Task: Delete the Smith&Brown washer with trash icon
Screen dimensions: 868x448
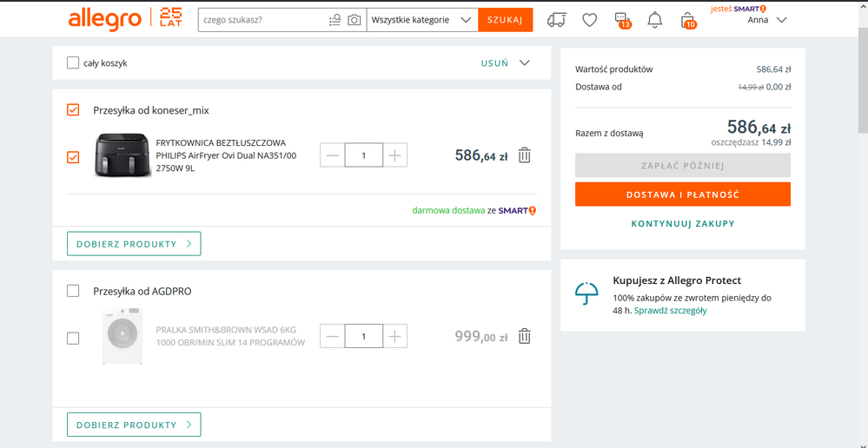Action: (524, 336)
